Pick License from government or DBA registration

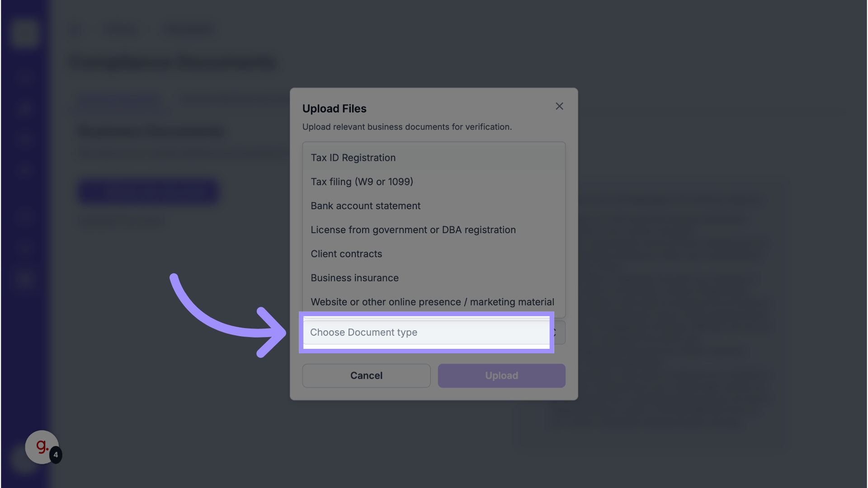point(413,230)
